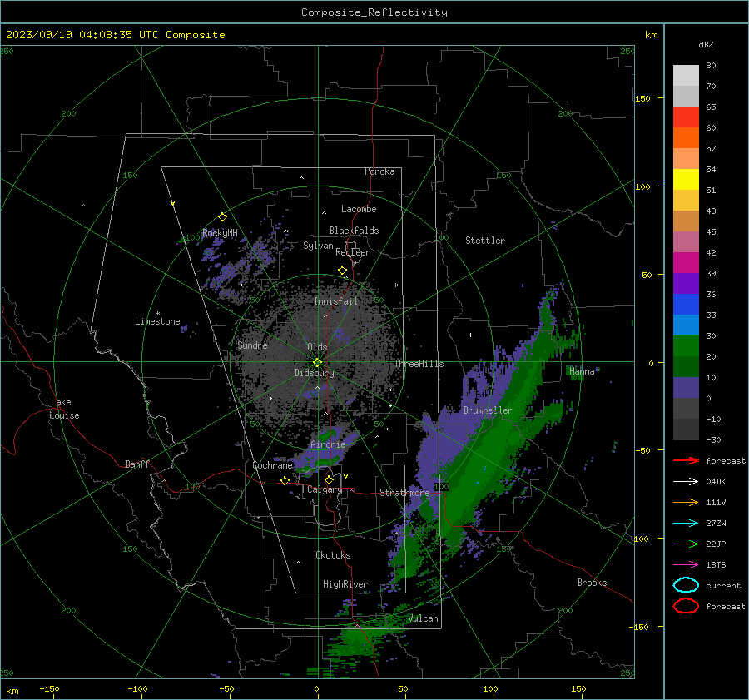Viewport: 749px width, 700px height.
Task: Click the Hanna city label
Action: coord(582,371)
